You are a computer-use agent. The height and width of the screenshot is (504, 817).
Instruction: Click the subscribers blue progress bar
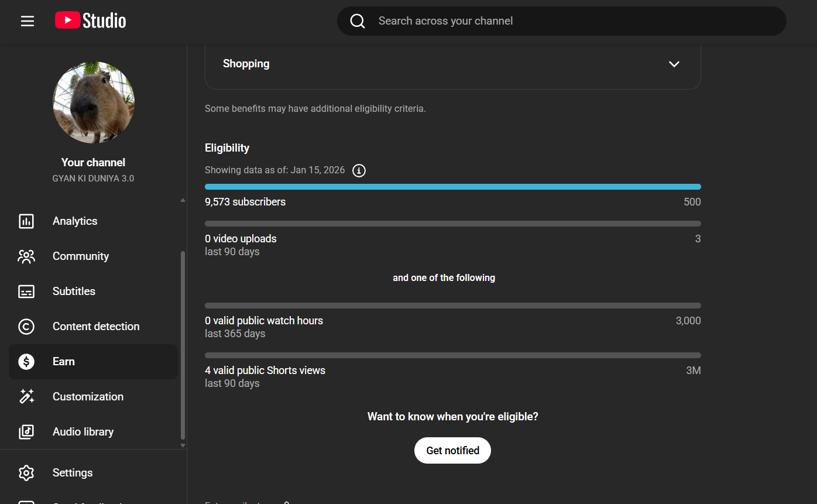(452, 187)
